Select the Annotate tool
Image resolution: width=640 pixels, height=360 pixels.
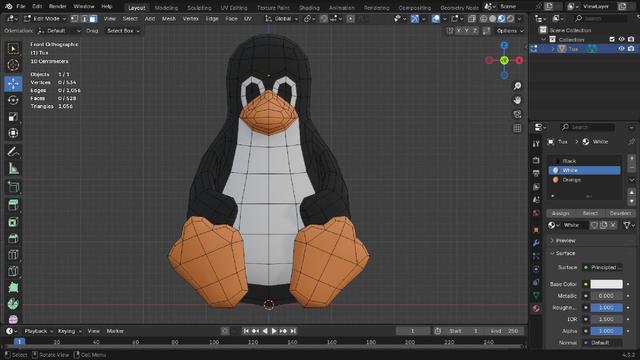(13, 152)
